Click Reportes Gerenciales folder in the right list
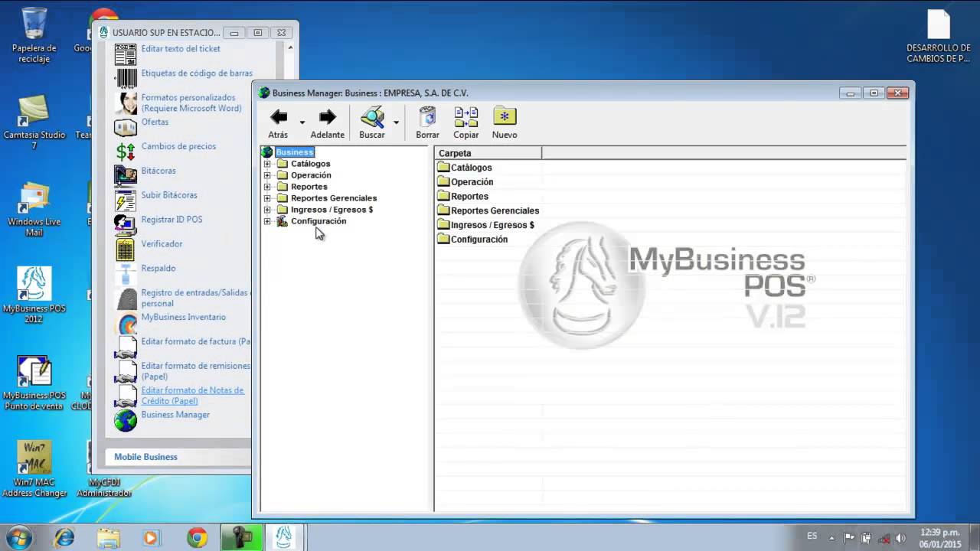980x551 pixels. (488, 211)
